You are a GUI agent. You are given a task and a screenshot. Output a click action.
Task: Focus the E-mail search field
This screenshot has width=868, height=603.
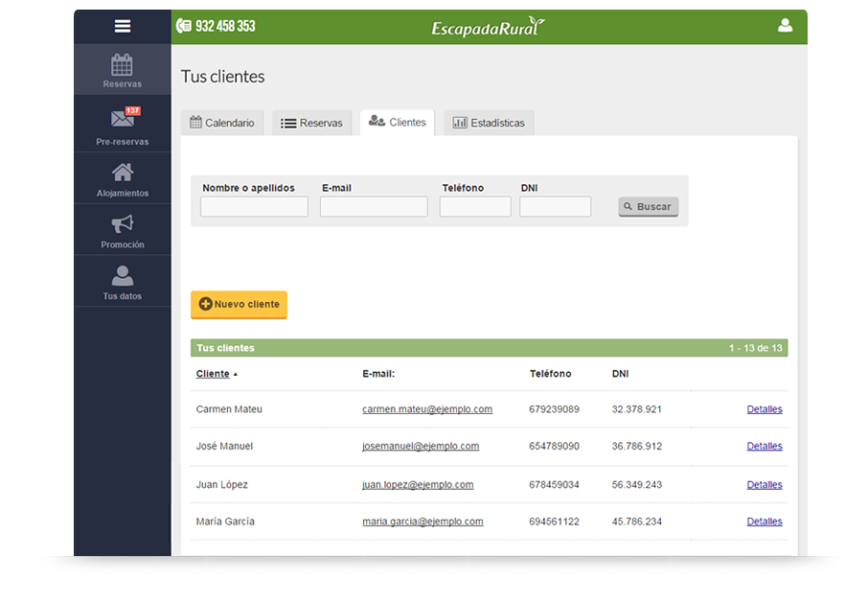click(x=374, y=207)
